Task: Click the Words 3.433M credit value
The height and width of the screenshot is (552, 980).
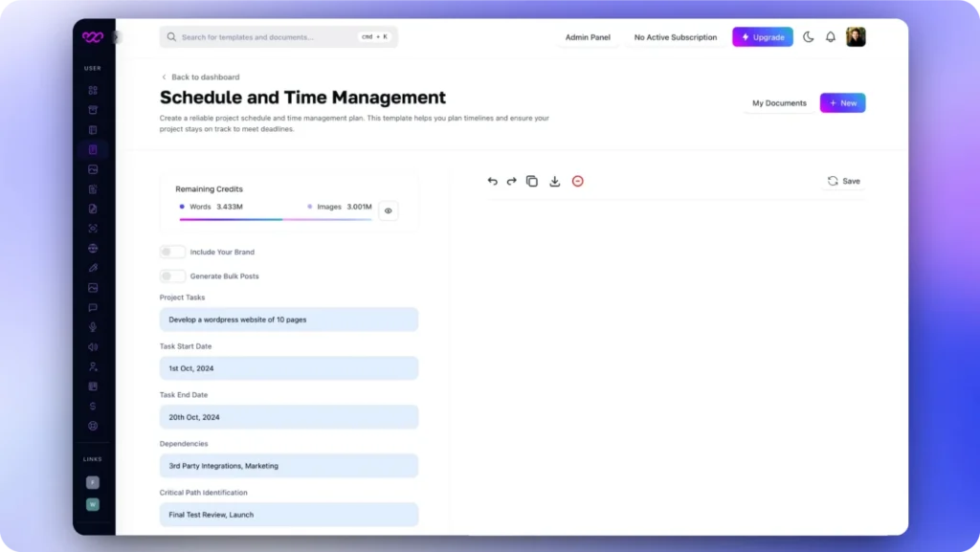Action: point(230,207)
